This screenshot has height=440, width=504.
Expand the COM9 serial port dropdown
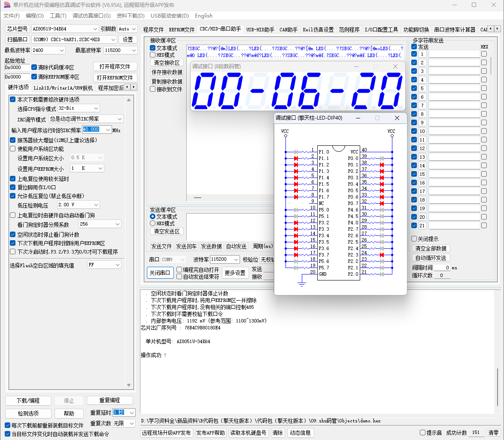[113, 39]
